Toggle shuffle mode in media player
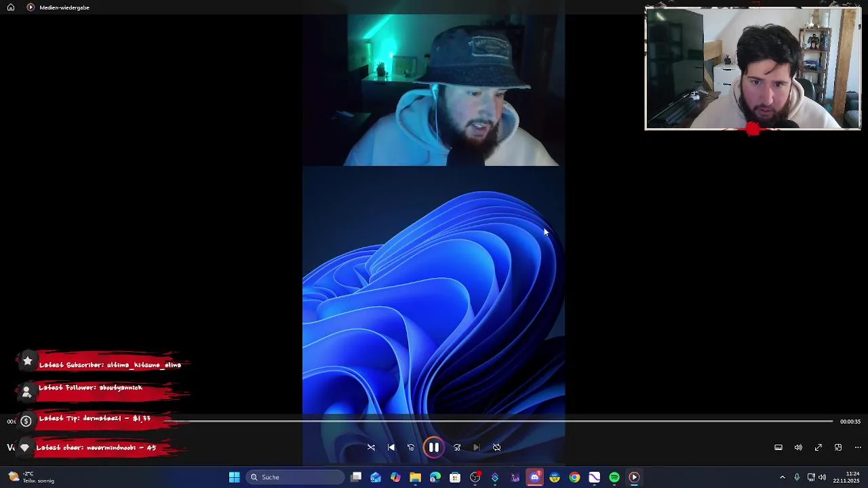The image size is (868, 488). tap(371, 447)
